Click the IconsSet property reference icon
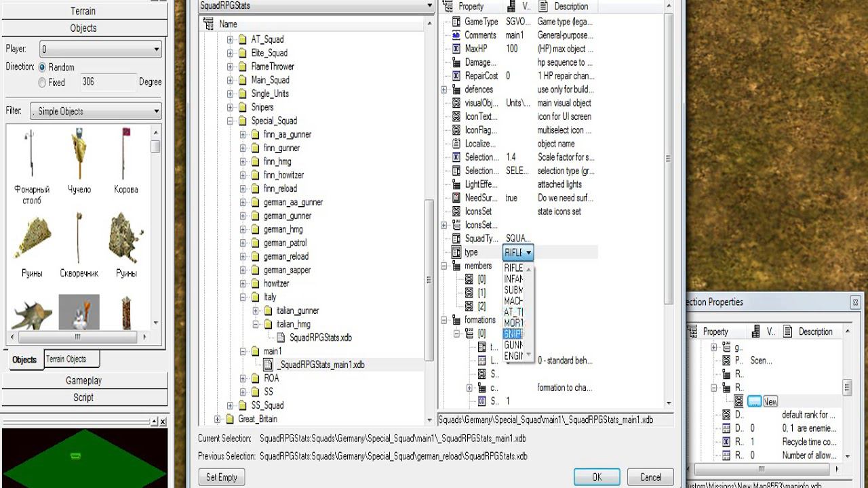The height and width of the screenshot is (488, 868). (456, 211)
